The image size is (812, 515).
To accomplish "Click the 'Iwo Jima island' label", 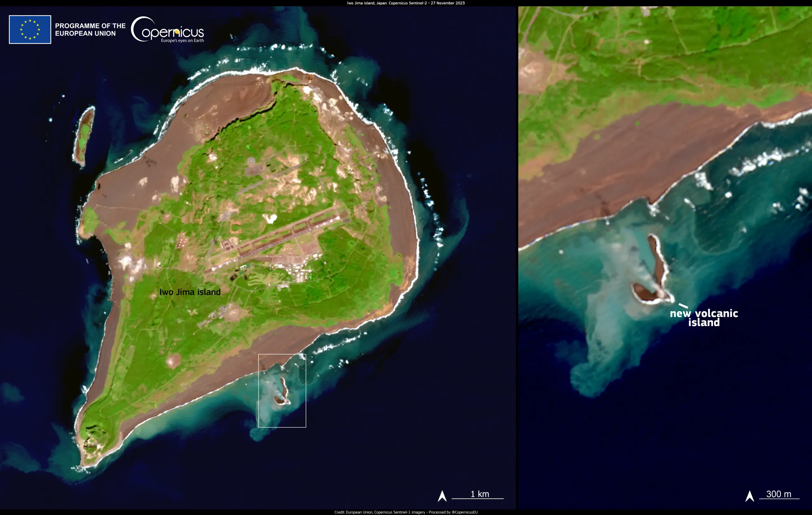I will (x=191, y=292).
